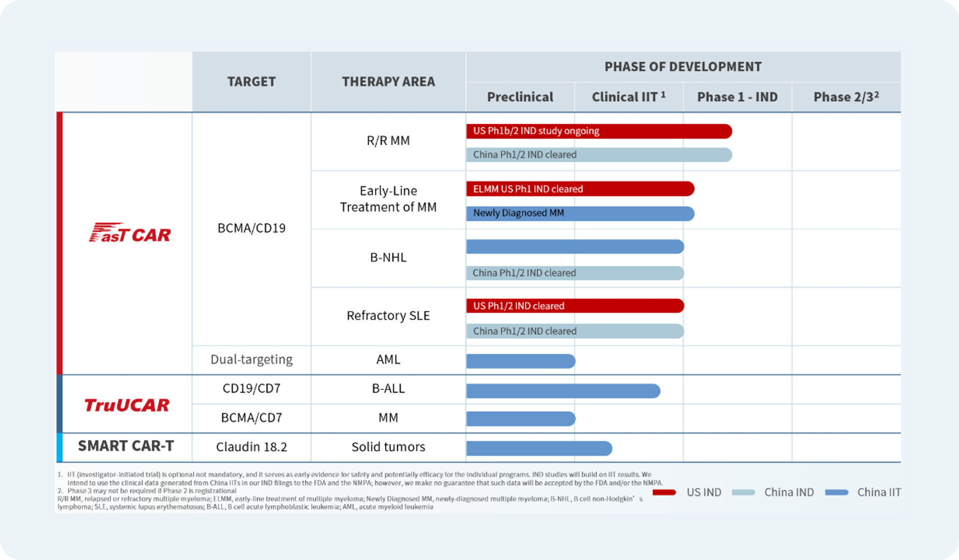Select the Early-Line Treatment of MM cell
Screen dimensions: 959x560
click(x=388, y=199)
